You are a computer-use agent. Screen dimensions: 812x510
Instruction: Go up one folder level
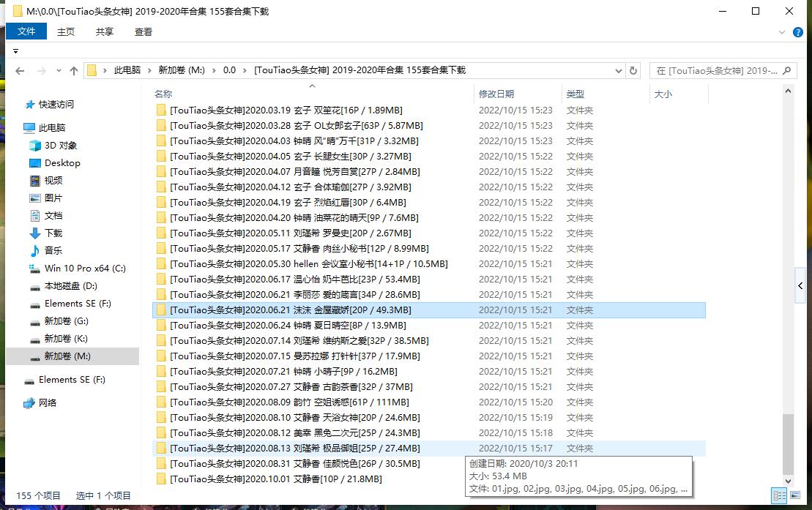tap(73, 71)
